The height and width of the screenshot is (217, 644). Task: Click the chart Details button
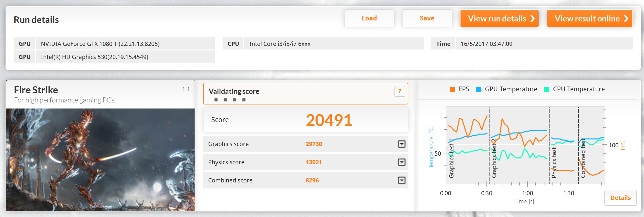coord(620,198)
